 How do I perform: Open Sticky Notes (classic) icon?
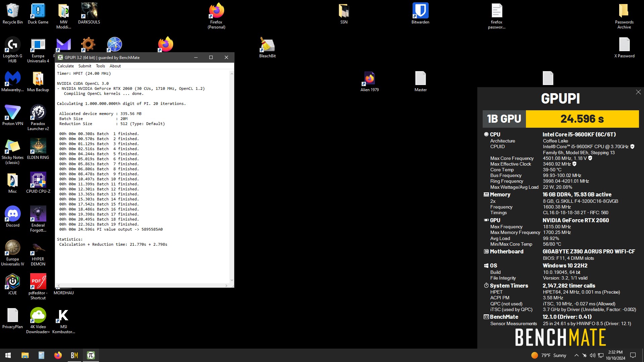(12, 152)
